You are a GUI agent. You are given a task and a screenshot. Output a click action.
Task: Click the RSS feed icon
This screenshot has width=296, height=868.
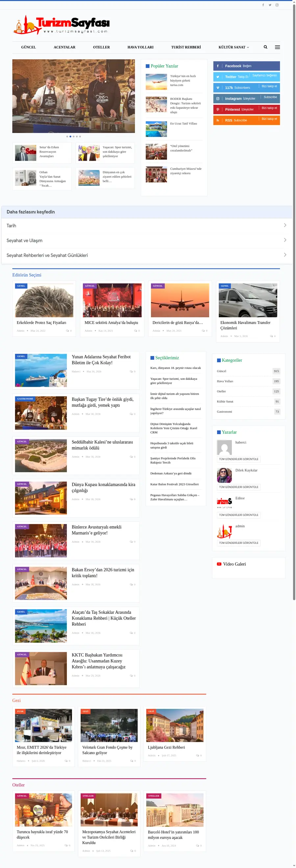pyautogui.click(x=218, y=120)
